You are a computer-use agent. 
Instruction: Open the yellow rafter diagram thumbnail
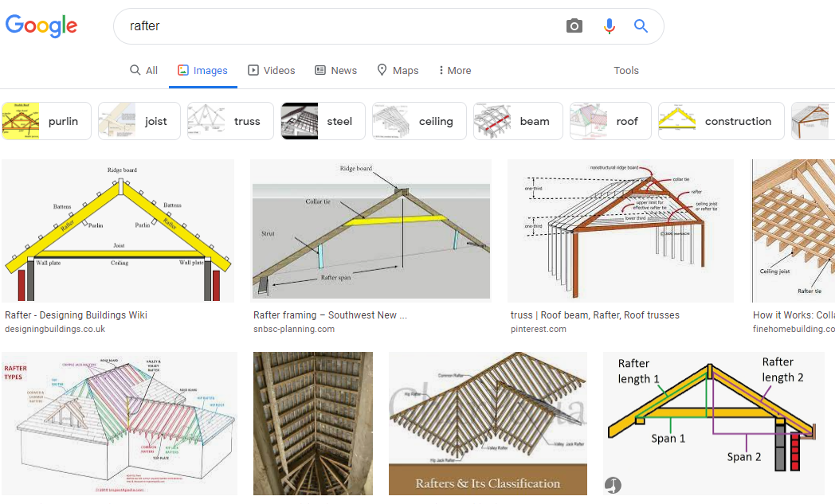pyautogui.click(x=118, y=230)
